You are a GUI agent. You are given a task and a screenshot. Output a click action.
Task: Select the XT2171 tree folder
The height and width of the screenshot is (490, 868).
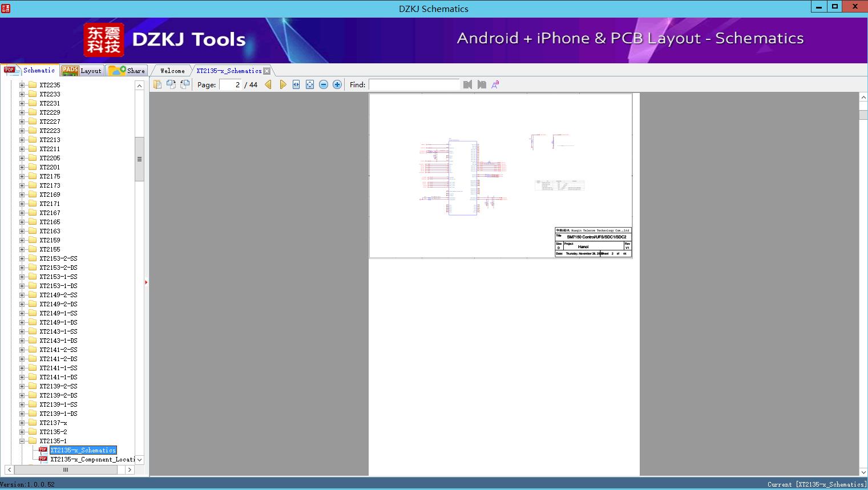point(50,204)
